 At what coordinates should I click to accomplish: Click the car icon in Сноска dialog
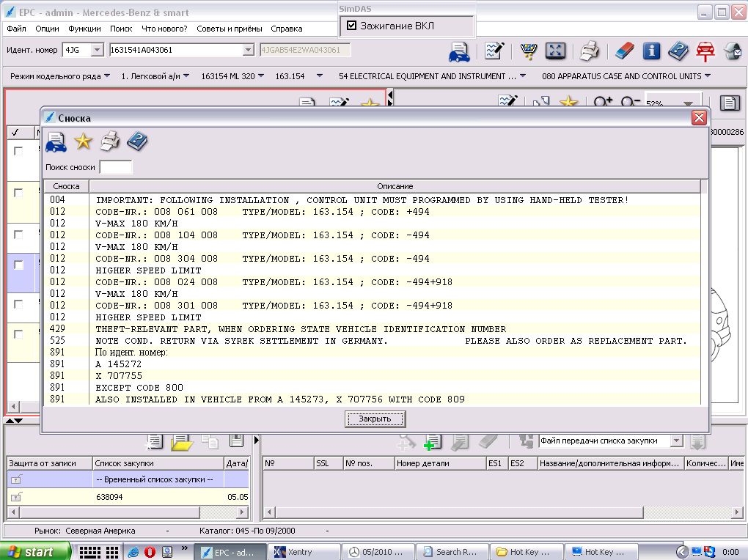pos(56,142)
